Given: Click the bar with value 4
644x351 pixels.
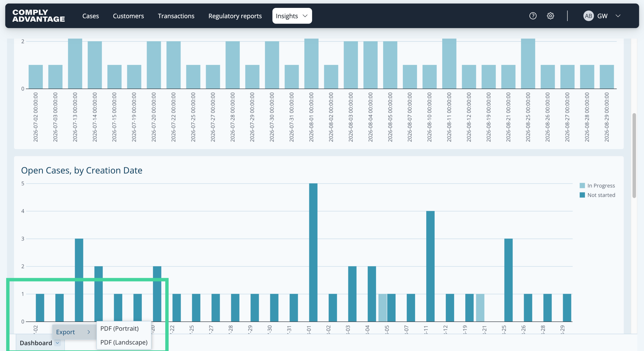Looking at the screenshot, I should (x=430, y=266).
